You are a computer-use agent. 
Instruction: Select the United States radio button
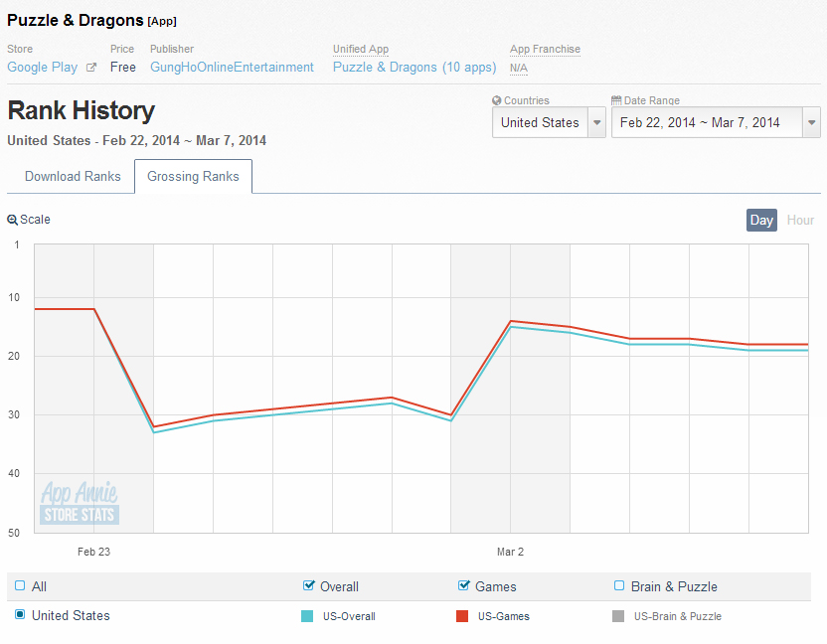[20, 615]
